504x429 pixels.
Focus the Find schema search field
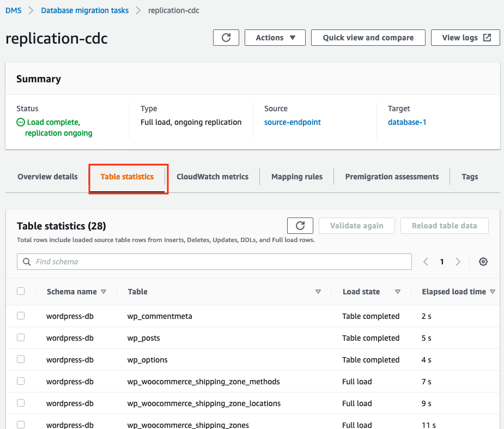tap(214, 262)
